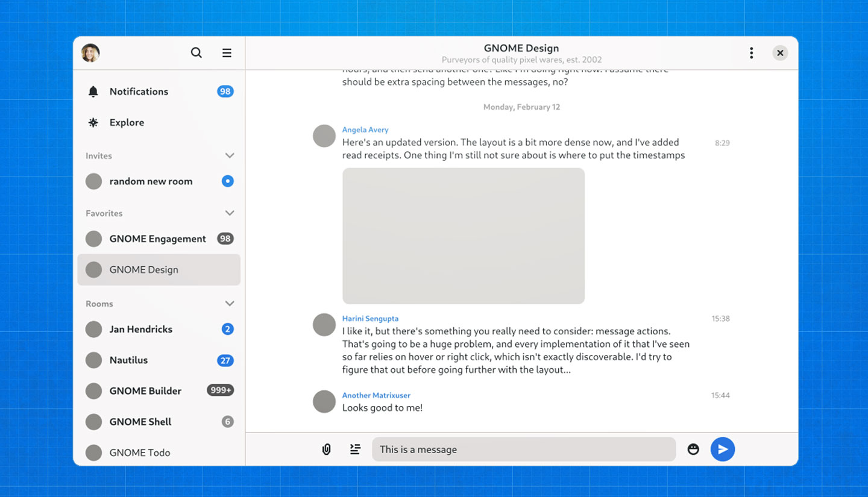The image size is (868, 497).
Task: Open the message formatting options icon
Action: tap(355, 449)
